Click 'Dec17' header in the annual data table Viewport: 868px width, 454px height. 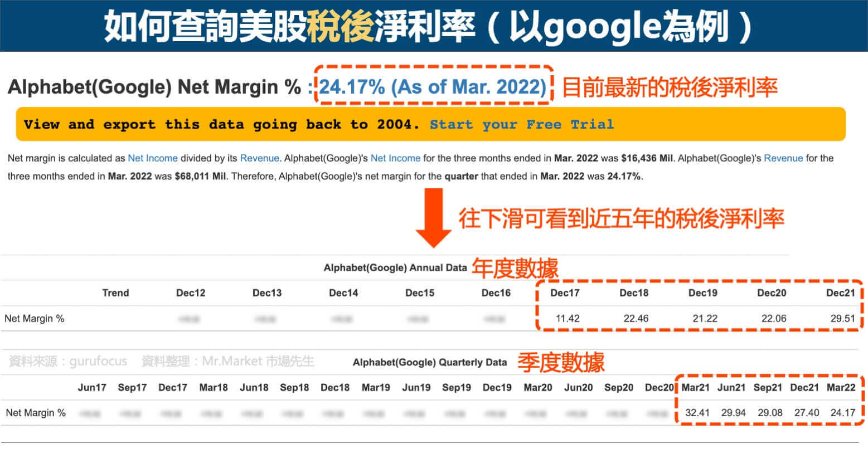pyautogui.click(x=565, y=293)
